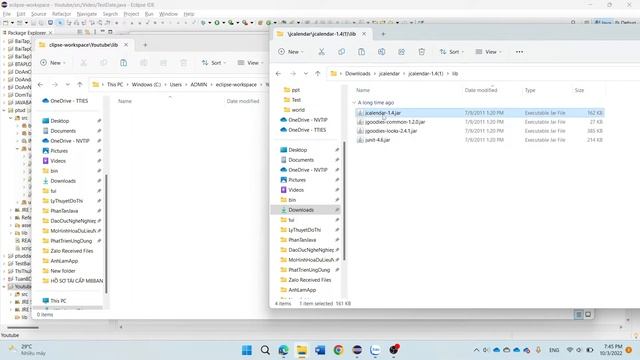Click Downloads breadcrumb in jcalendar window
Image resolution: width=640 pixels, height=360 pixels.
(358, 73)
